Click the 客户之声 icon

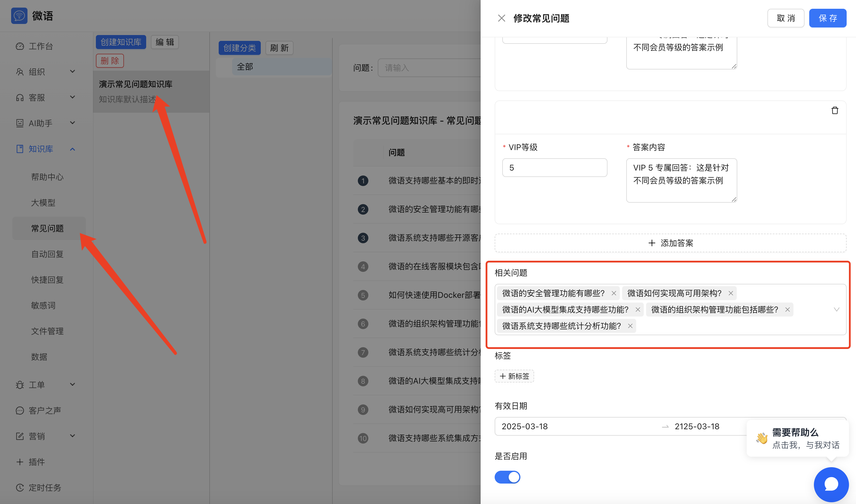point(19,410)
